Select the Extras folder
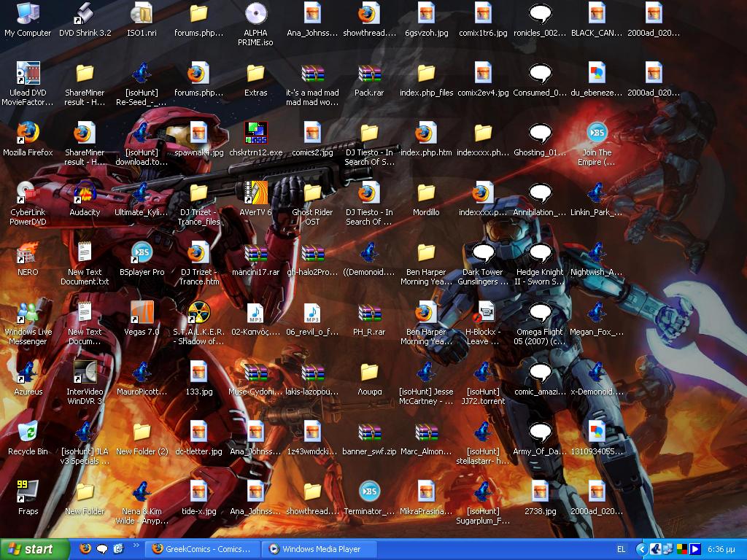Viewport: 747px width, 560px height. coord(255,80)
